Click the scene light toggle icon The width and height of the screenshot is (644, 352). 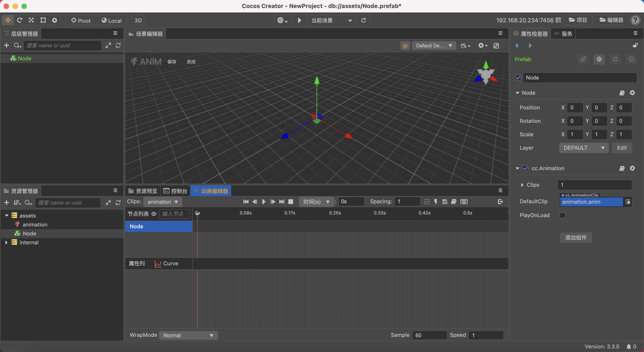(405, 46)
